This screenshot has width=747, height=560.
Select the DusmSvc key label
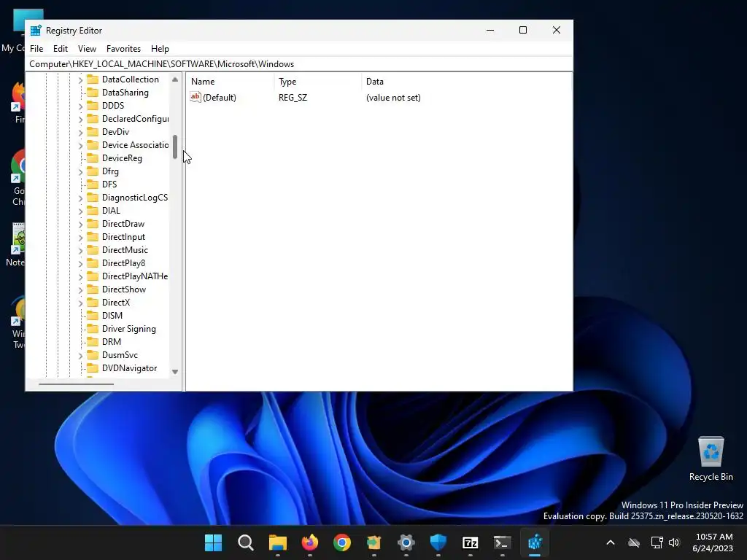point(120,355)
